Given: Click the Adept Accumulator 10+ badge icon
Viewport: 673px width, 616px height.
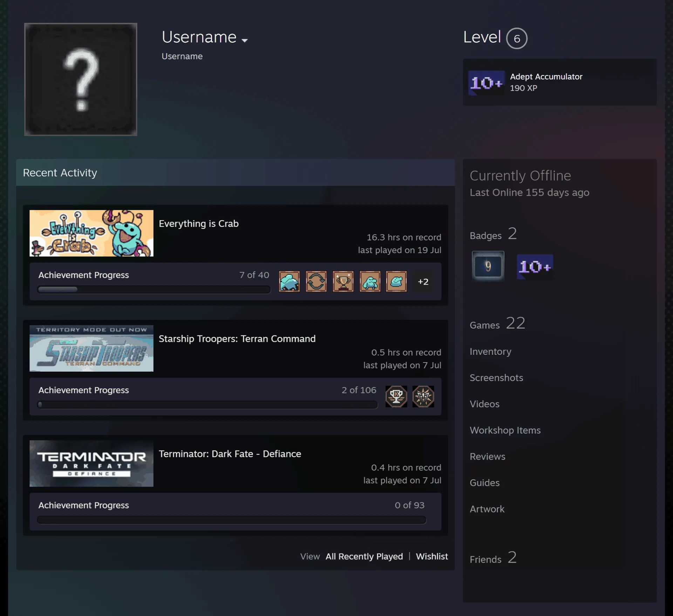Looking at the screenshot, I should coord(487,83).
